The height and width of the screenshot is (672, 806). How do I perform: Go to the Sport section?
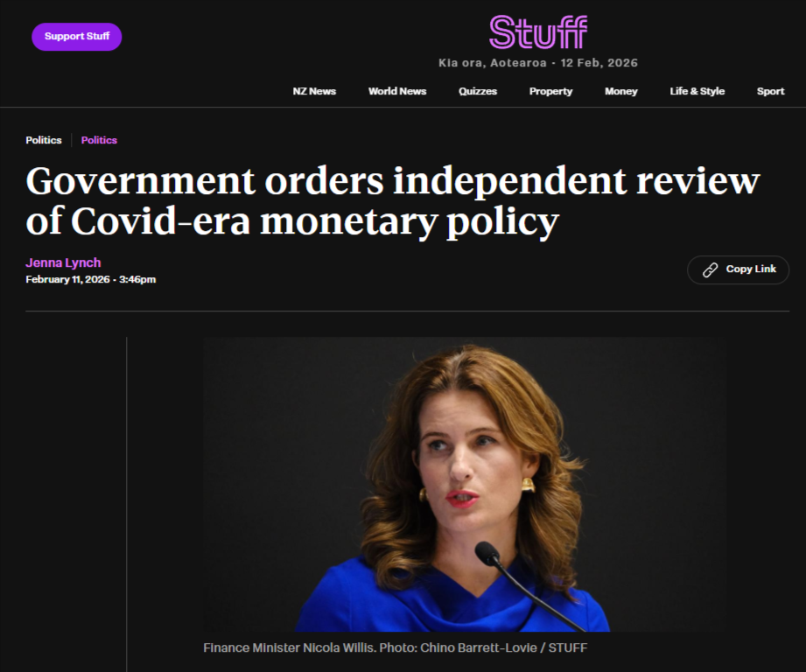tap(770, 91)
